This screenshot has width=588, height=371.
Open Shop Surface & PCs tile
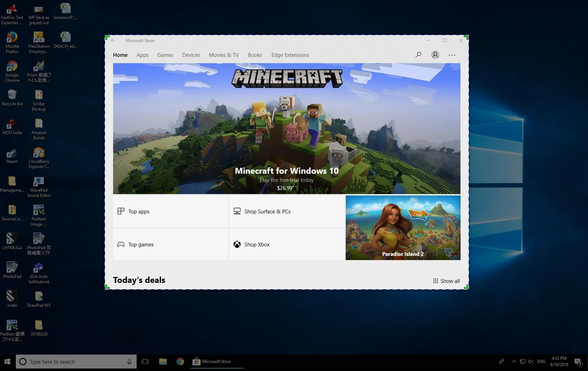point(287,211)
